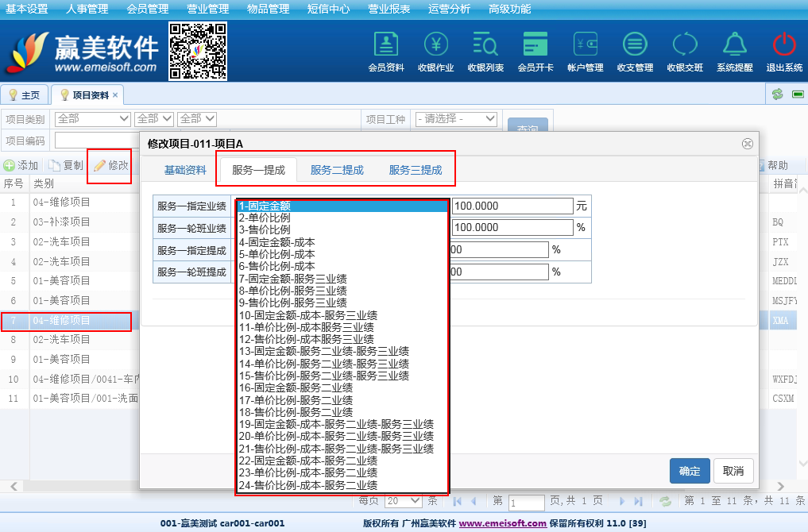This screenshot has height=532, width=808.
Task: Open the 系统提醒 bell reminder icon
Action: (734, 52)
